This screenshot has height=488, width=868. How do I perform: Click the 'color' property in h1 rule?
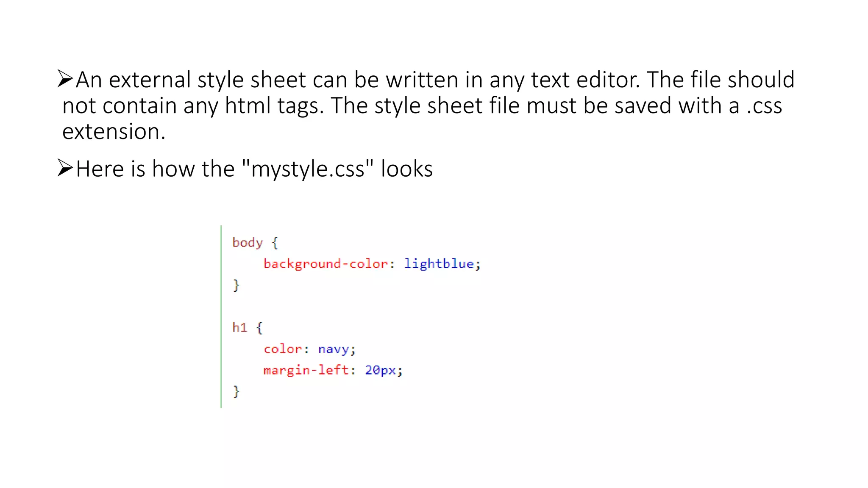(283, 349)
